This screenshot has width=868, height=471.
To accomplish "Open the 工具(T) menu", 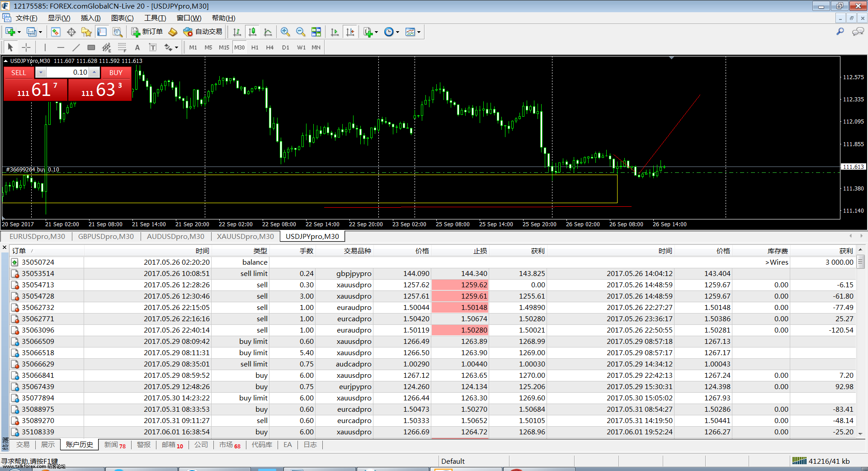I will pyautogui.click(x=155, y=18).
